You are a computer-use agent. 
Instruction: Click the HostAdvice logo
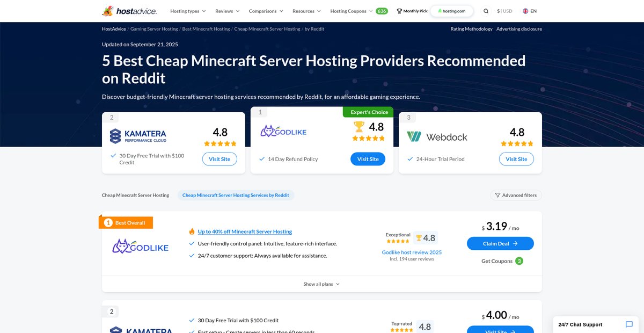129,11
